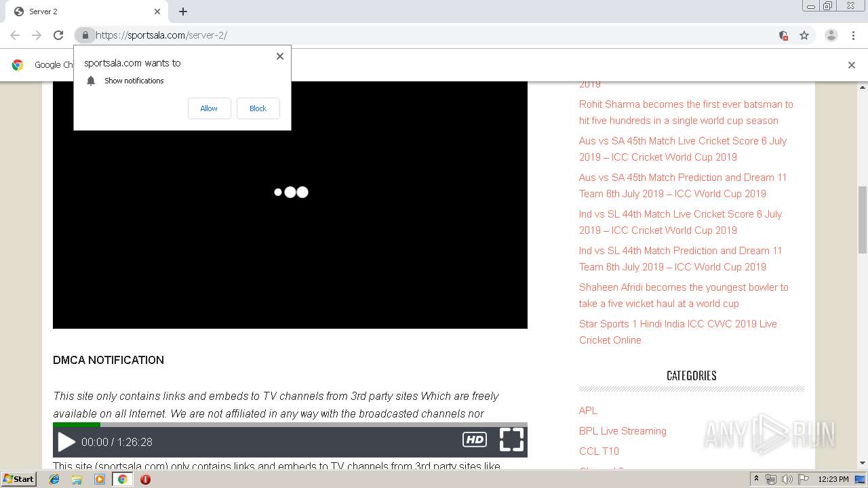Open the blocked content shield icon
Screen dimensions: 868x488
coord(783,35)
